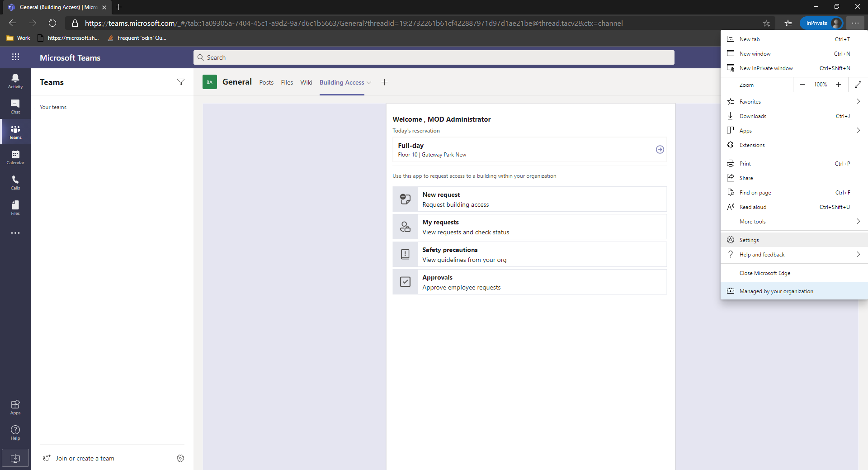Click the browser address bar URL
The image size is (868, 470).
[x=354, y=23]
